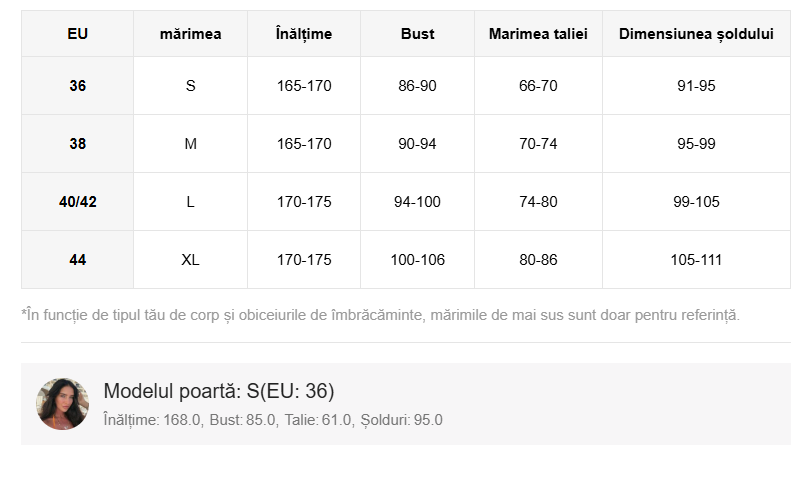Click the Marimea taliei column header
The width and height of the screenshot is (811, 483).
coord(538,34)
